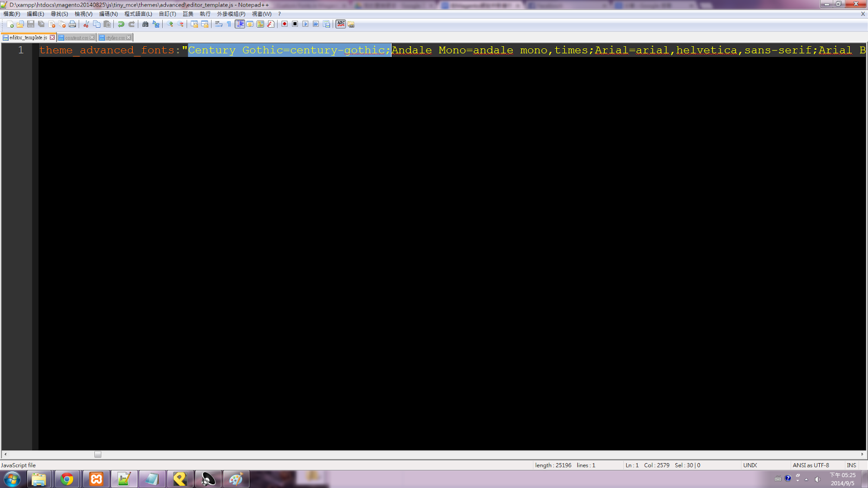The width and height of the screenshot is (868, 488).
Task: Open the 檔案(F) File menu
Action: 12,14
